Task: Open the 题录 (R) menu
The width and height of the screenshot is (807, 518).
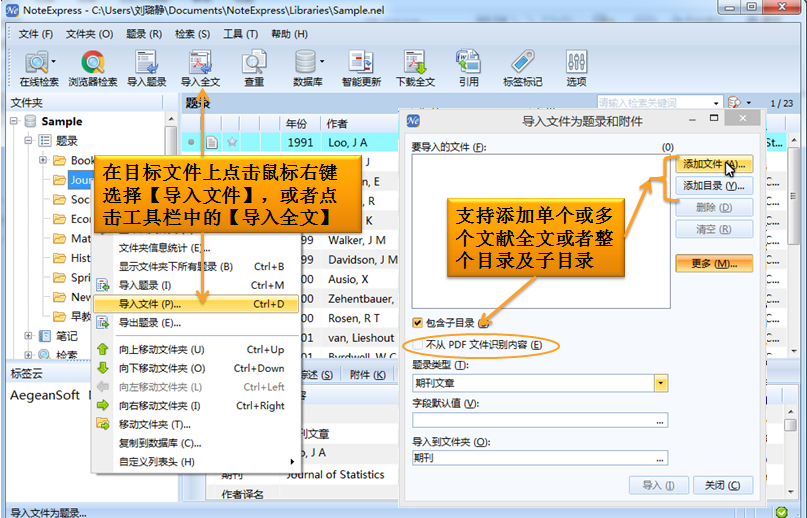Action: tap(144, 34)
